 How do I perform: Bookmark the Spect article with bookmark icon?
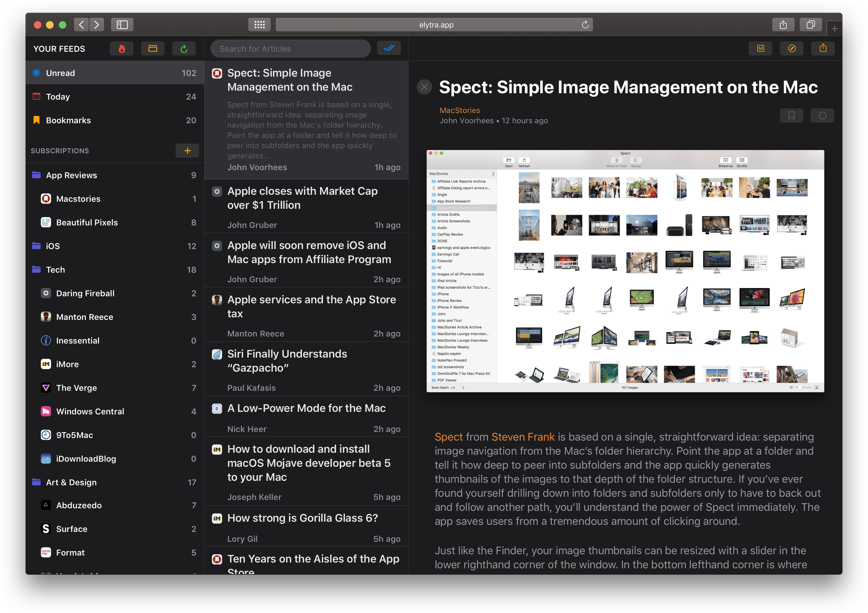[791, 115]
